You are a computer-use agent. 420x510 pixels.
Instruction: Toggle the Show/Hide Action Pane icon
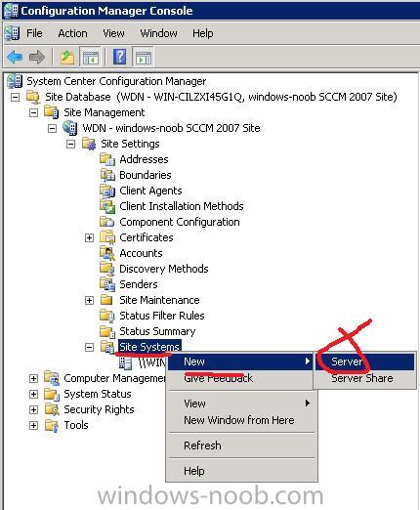[144, 57]
